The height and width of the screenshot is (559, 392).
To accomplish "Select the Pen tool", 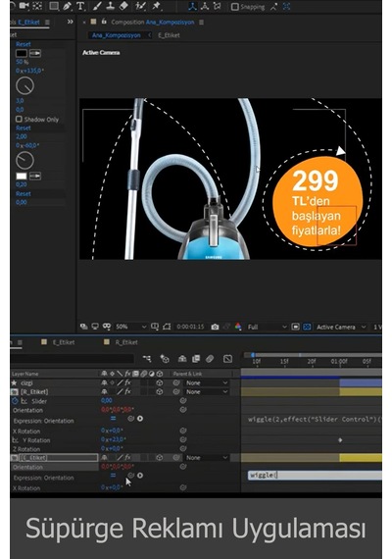I will point(68,6).
